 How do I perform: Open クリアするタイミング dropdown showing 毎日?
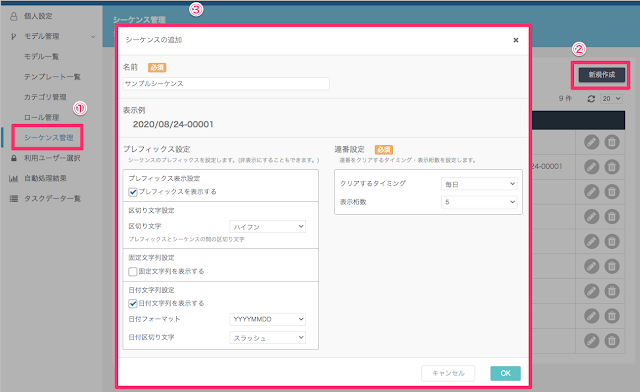(x=479, y=184)
